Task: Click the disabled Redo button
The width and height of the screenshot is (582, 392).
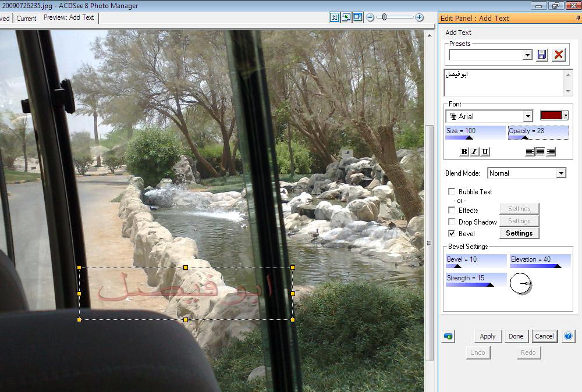Action: pos(528,352)
